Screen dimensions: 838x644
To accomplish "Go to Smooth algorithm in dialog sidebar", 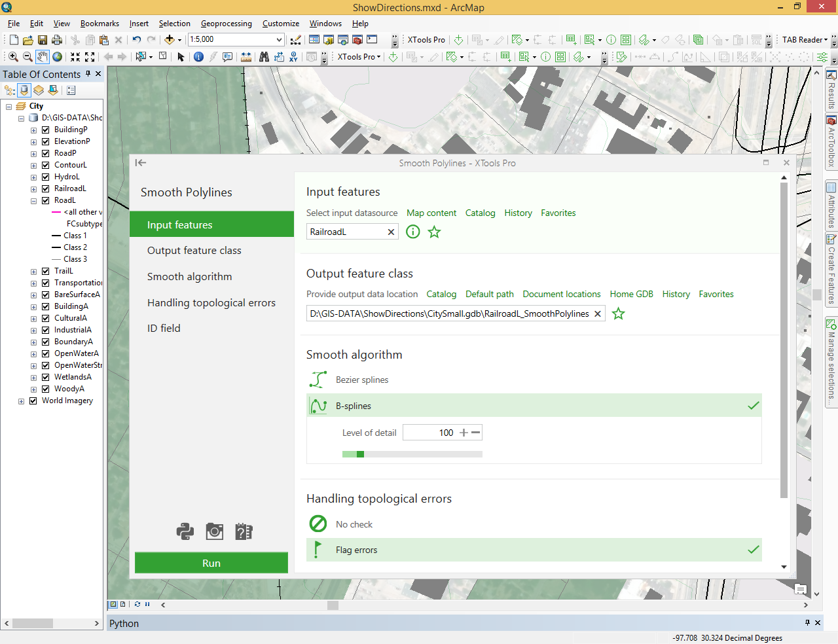I will 211,277.
